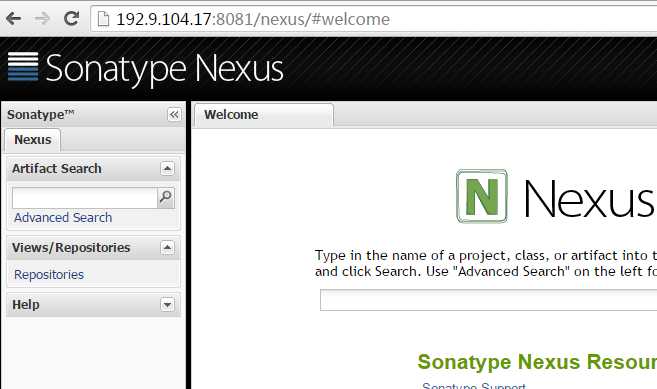Click the Sonatype Nexus Resources heading
Viewport: 657px width, 389px height.
[537, 362]
